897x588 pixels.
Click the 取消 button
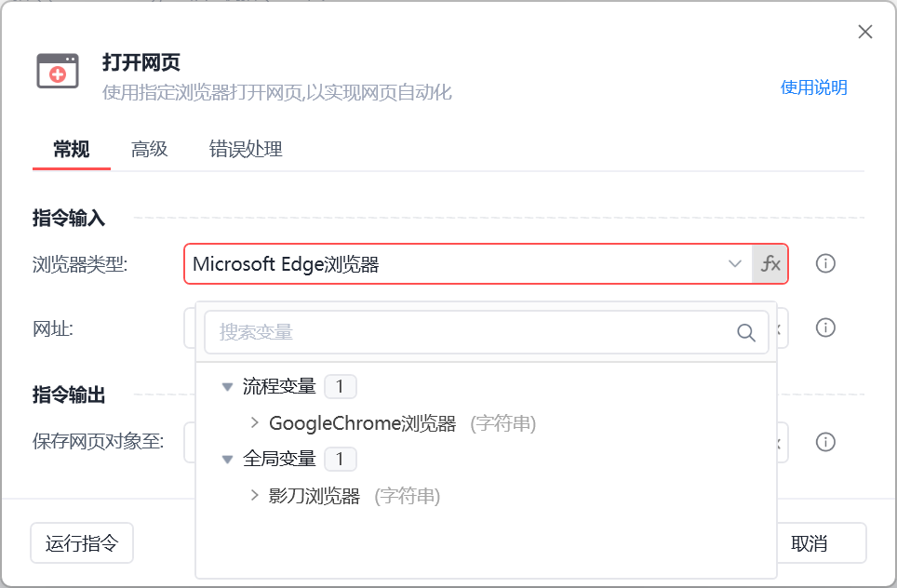coord(810,543)
